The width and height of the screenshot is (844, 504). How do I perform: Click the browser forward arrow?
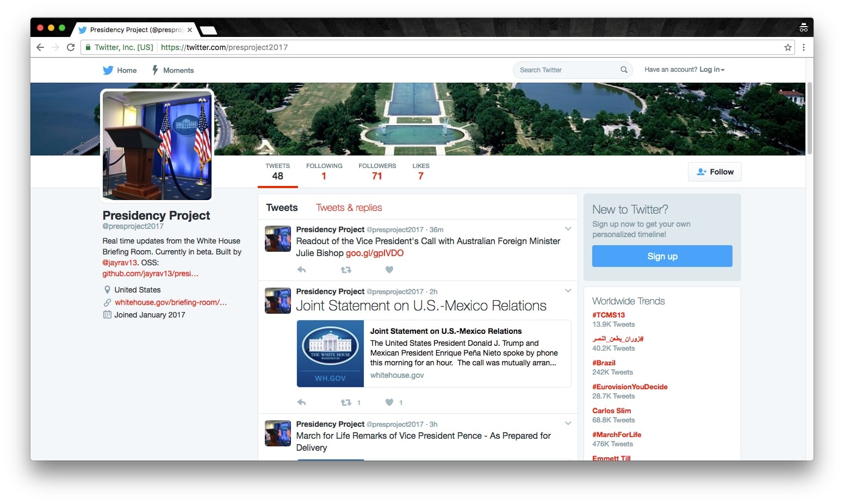pos(55,47)
